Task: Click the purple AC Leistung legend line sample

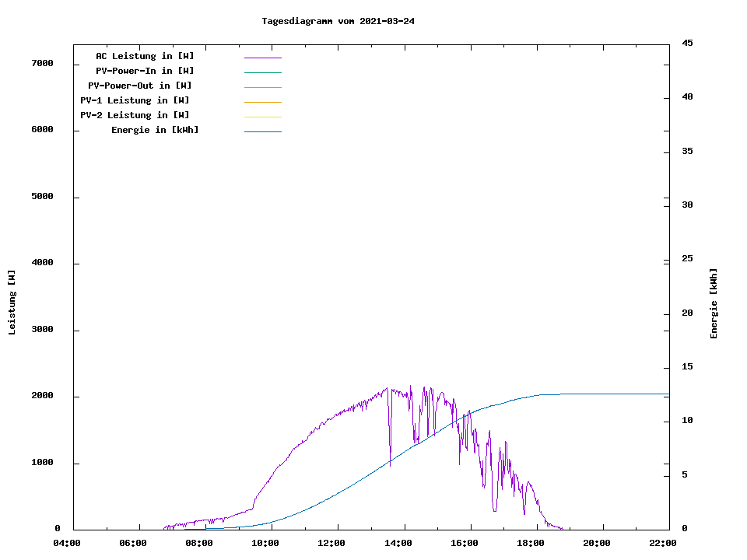Action: coord(262,58)
